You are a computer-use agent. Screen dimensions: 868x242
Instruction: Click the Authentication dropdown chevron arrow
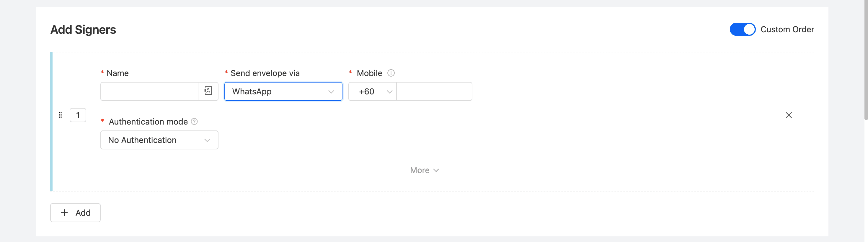click(x=207, y=141)
